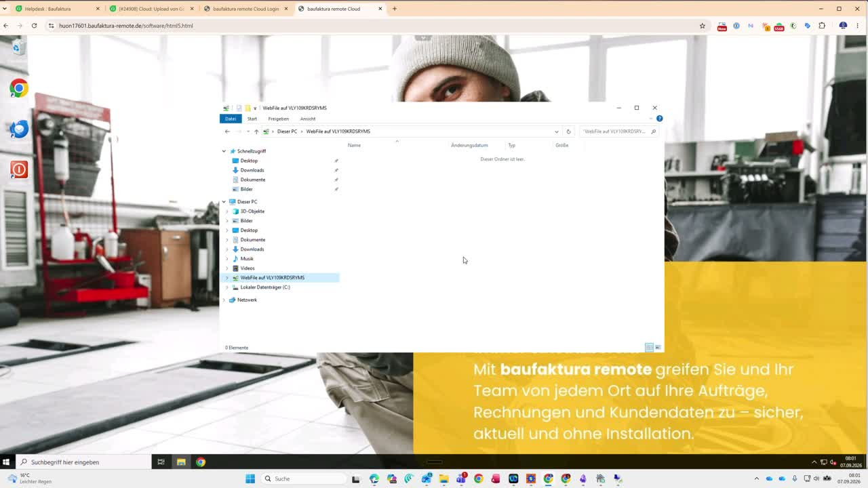Reload the browser page
This screenshot has width=868, height=488.
coord(34,26)
